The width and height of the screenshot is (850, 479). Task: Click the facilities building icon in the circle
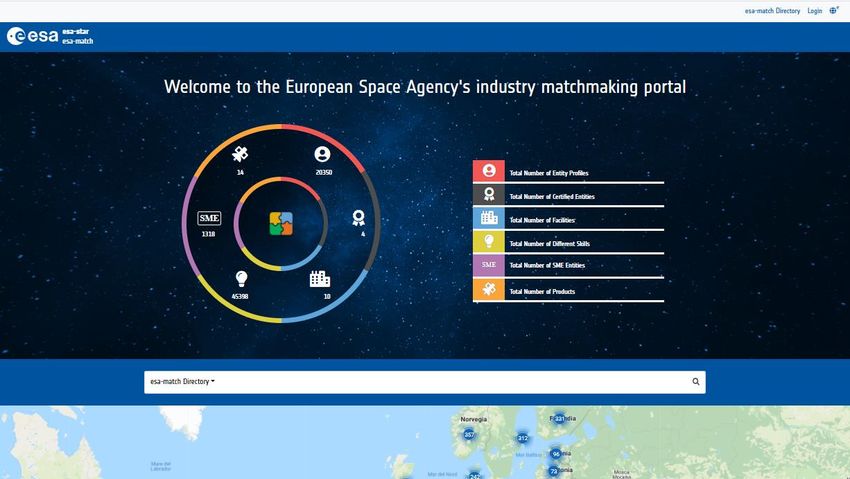(x=320, y=279)
